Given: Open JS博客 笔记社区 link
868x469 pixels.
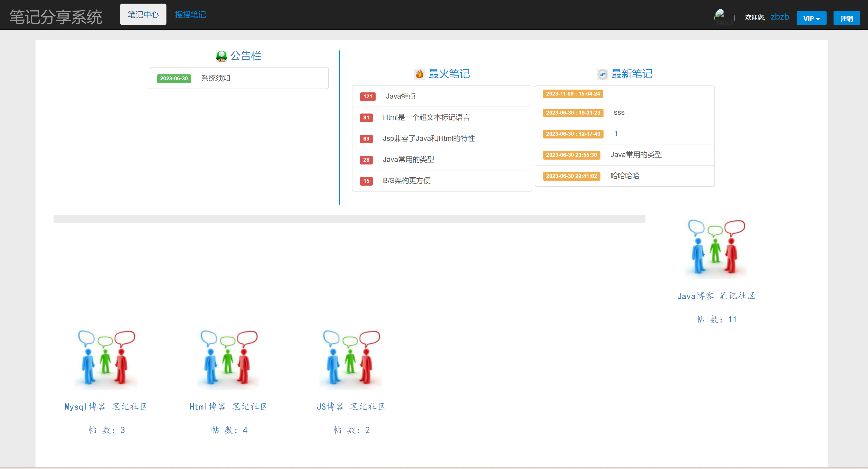Looking at the screenshot, I should click(351, 406).
